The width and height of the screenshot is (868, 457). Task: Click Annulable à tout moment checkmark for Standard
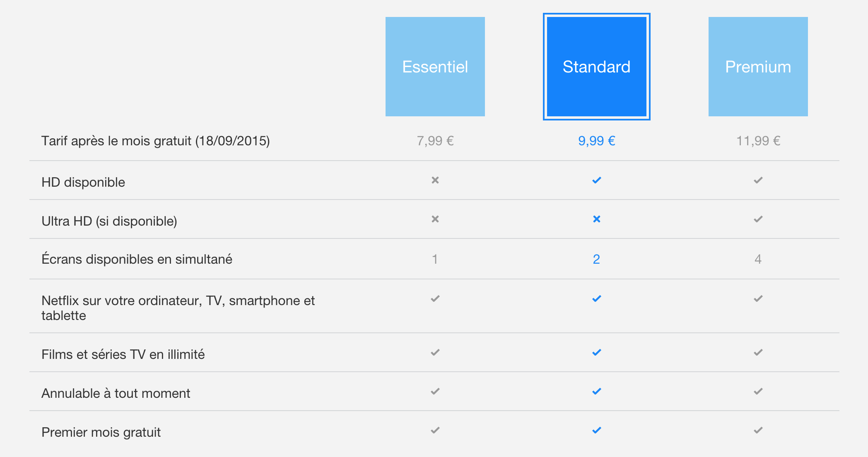tap(596, 391)
